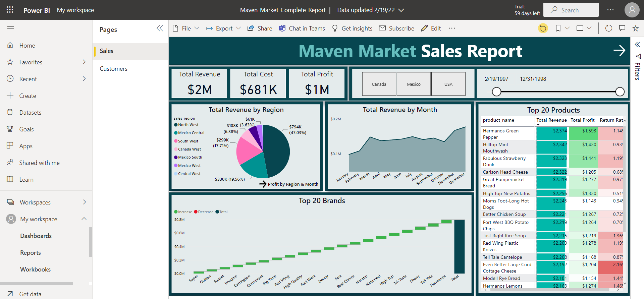Open the Export dropdown menu
The width and height of the screenshot is (644, 299).
[x=223, y=28]
